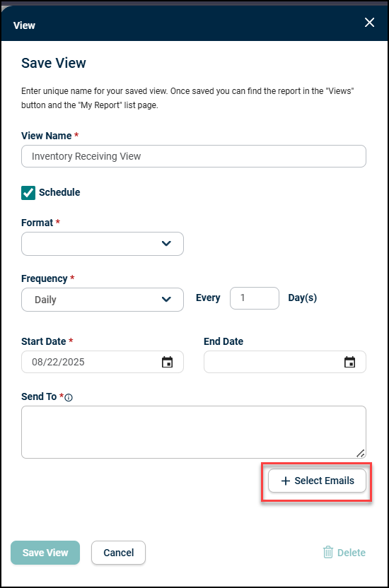Screen dimensions: 389x588
Task: Click the Select Emails button
Action: pyautogui.click(x=317, y=481)
